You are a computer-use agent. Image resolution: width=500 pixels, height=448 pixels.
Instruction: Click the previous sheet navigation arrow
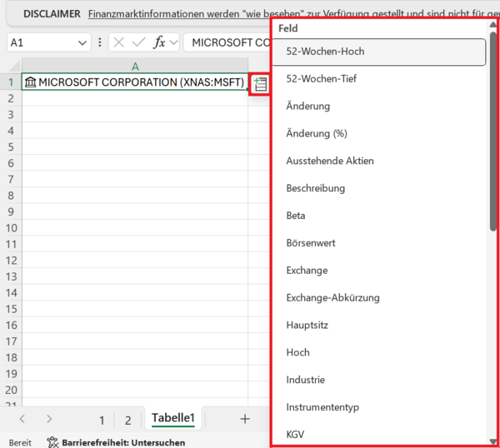pyautogui.click(x=22, y=419)
